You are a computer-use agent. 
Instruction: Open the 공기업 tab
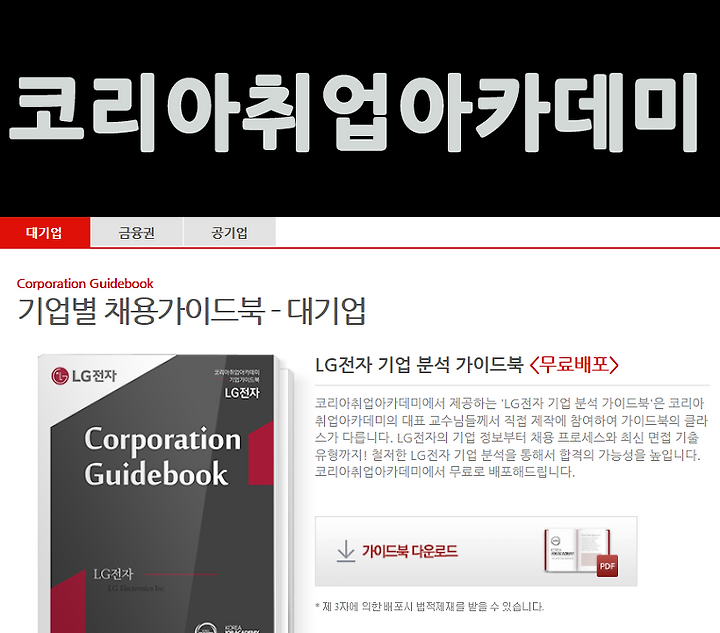click(230, 233)
